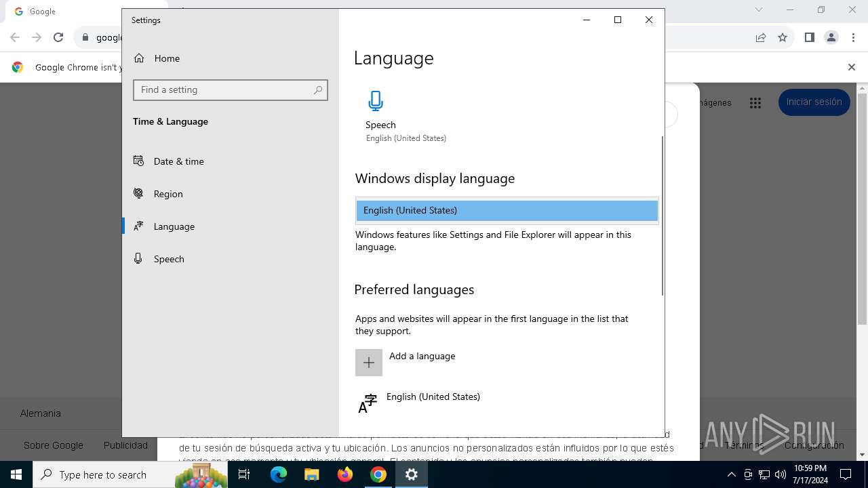Click the Meet Now camera tray icon

(x=748, y=474)
